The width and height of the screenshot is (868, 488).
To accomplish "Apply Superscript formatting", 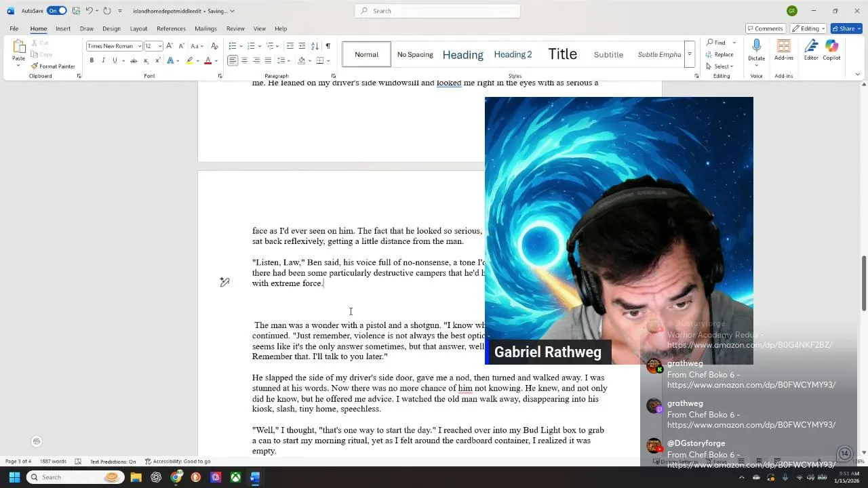I will coord(157,60).
